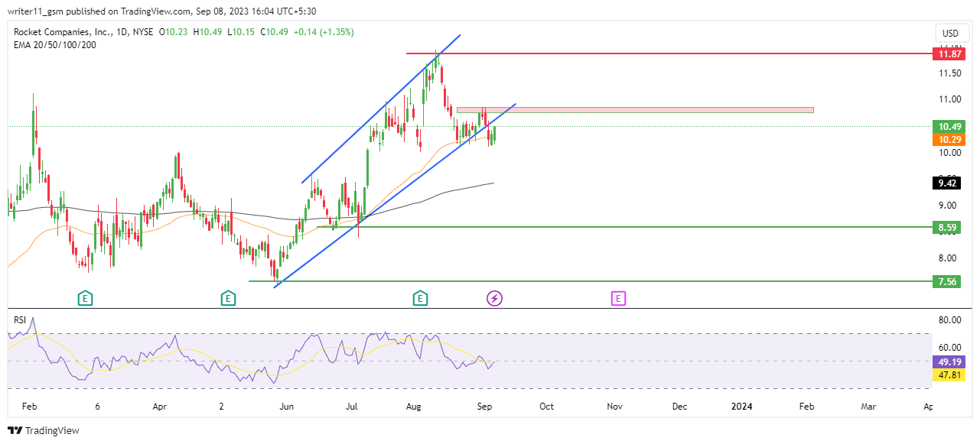Click the TradingView logo at bottom left
980x444 pixels.
pyautogui.click(x=44, y=431)
